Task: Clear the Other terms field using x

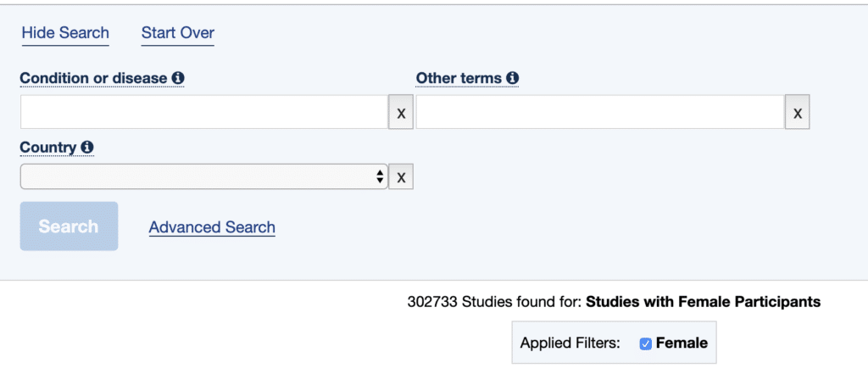Action: [797, 113]
